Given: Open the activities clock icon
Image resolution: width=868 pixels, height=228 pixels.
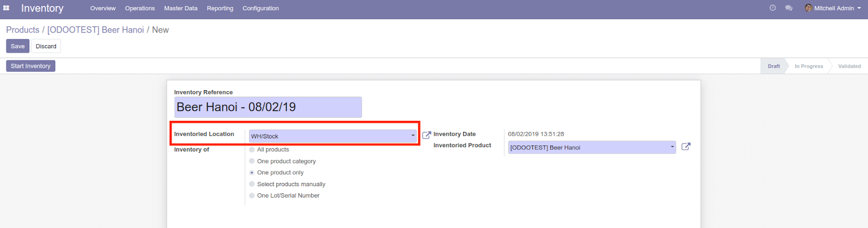Looking at the screenshot, I should 773,8.
